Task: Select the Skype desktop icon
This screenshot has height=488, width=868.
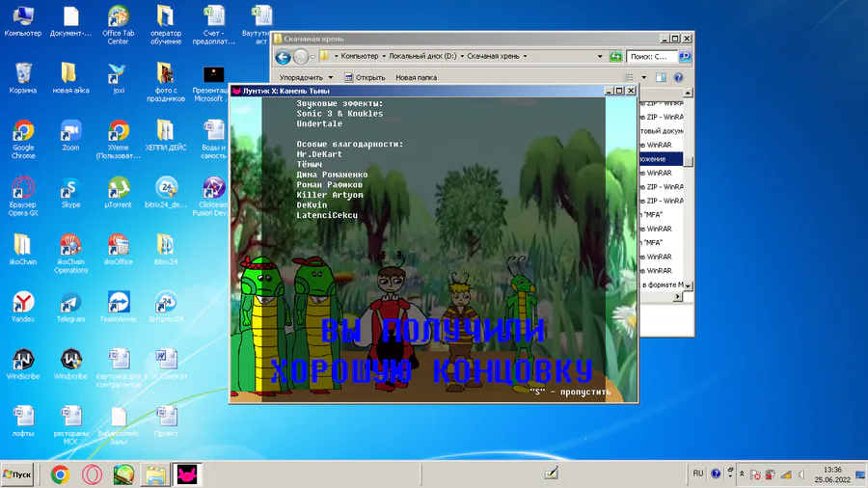Action: click(x=70, y=192)
